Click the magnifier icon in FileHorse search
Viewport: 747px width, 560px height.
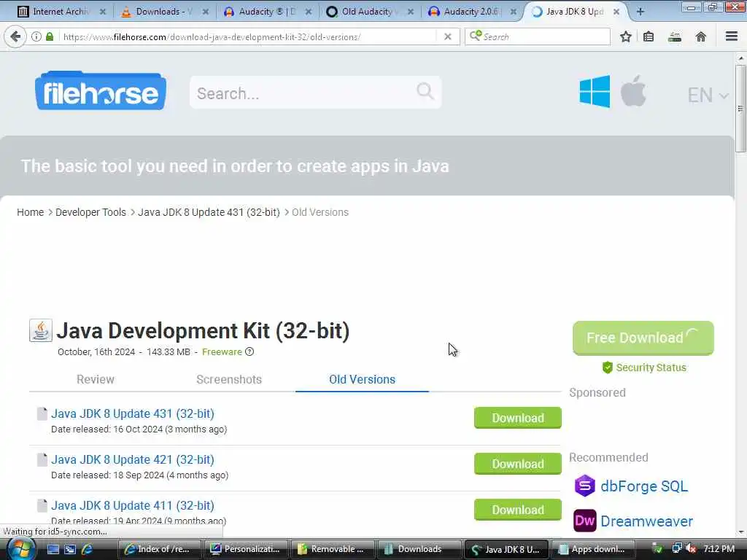425,90
